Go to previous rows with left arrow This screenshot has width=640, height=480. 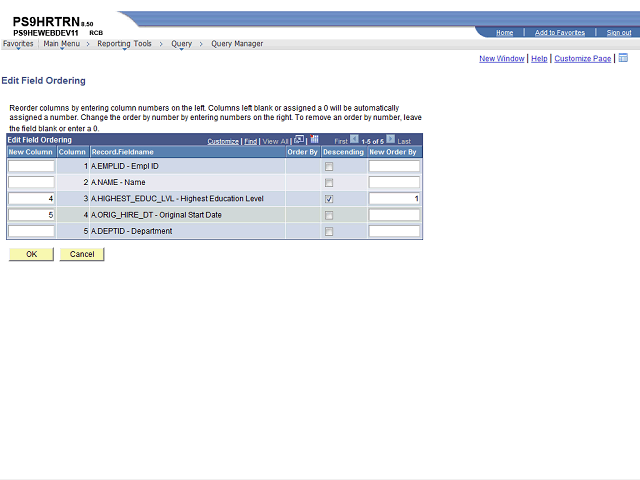pyautogui.click(x=354, y=140)
